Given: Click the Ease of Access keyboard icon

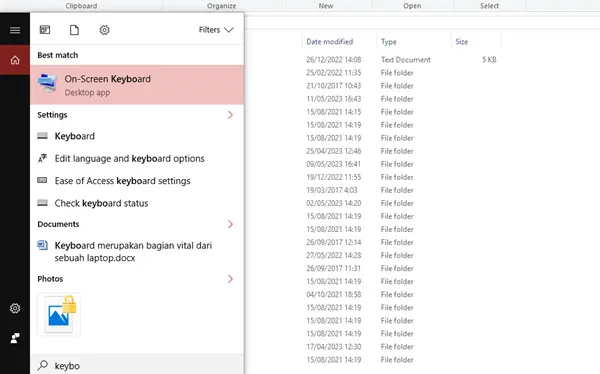Looking at the screenshot, I should tap(42, 180).
